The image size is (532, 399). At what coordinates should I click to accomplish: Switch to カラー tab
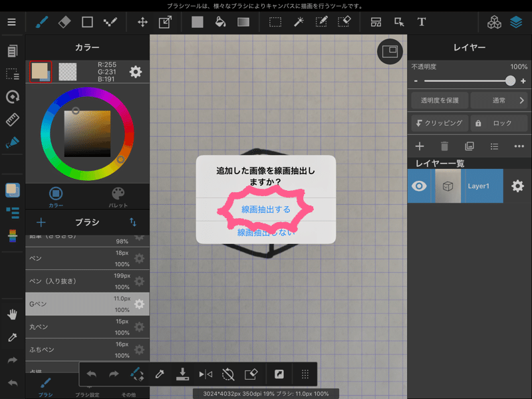56,197
